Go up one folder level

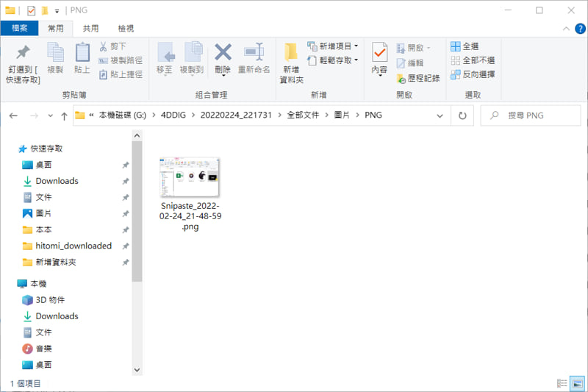click(x=64, y=116)
